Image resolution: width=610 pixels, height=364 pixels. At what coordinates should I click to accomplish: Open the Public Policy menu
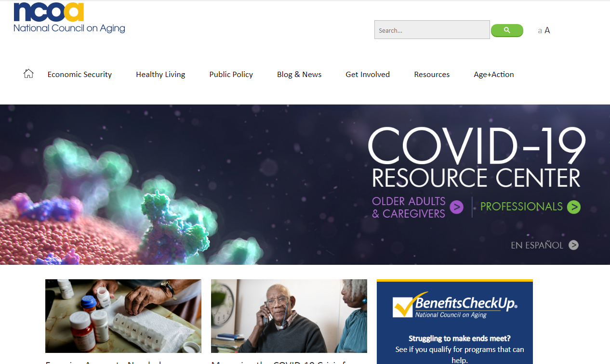pos(231,74)
